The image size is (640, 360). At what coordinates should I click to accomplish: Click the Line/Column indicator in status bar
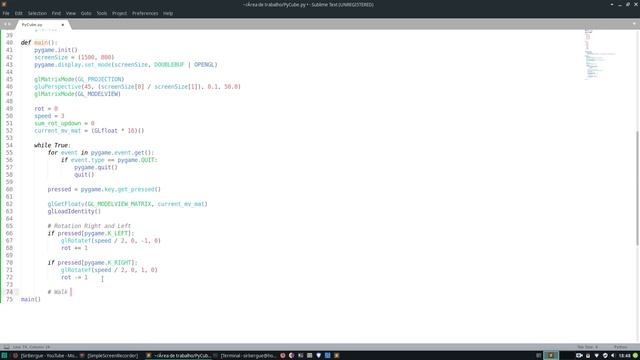(x=31, y=347)
